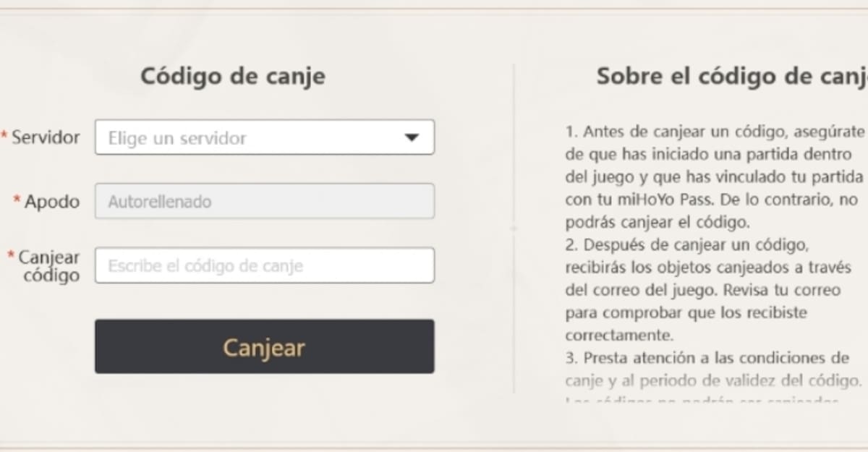Click the Servidor field label
The width and height of the screenshot is (868, 452).
coord(46,137)
